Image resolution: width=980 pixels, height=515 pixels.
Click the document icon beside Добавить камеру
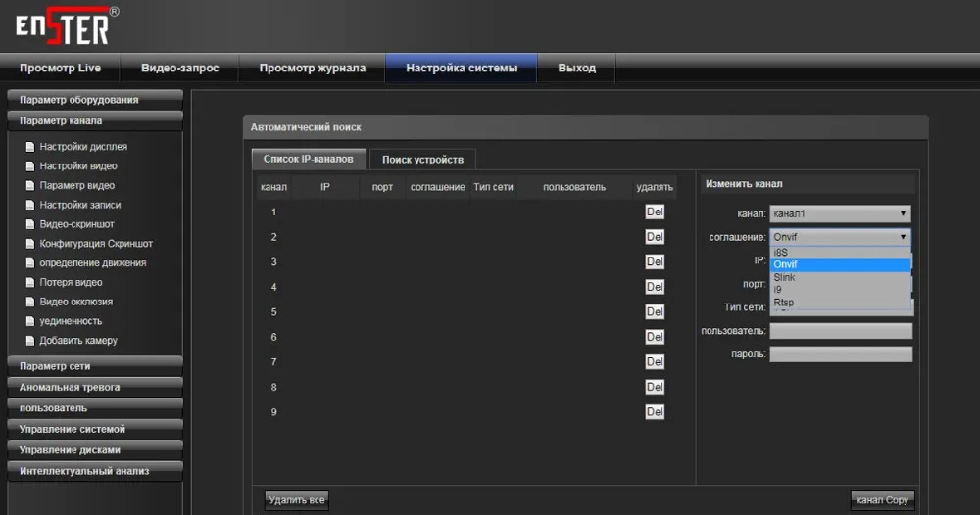pyautogui.click(x=30, y=340)
